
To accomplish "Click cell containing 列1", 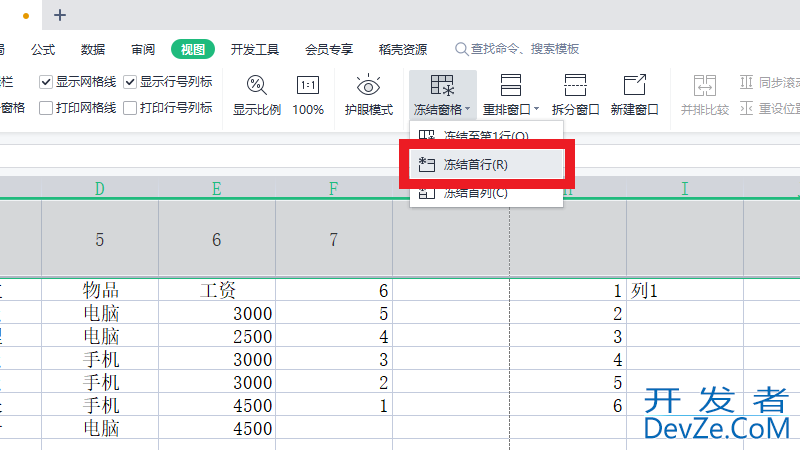I will pyautogui.click(x=685, y=290).
